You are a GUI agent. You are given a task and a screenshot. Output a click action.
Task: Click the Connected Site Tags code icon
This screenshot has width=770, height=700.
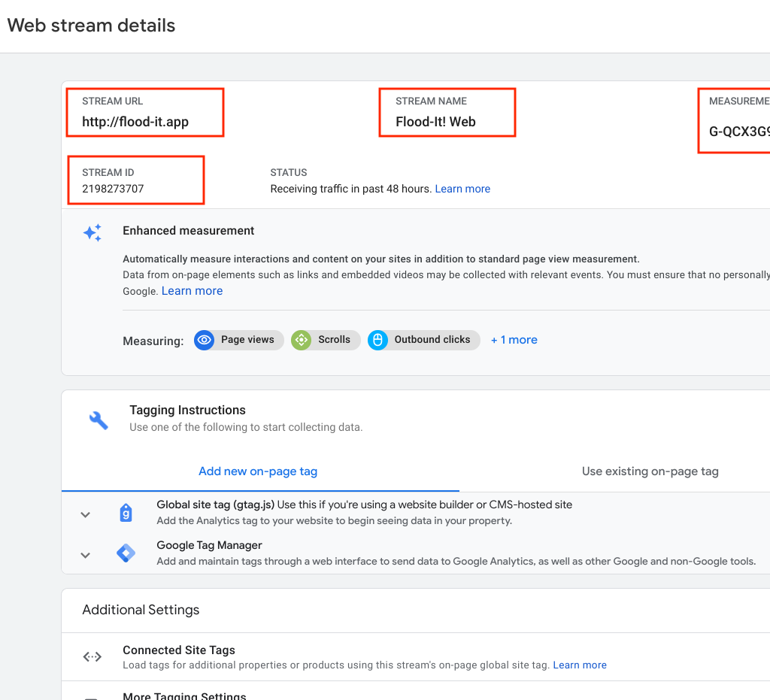pyautogui.click(x=92, y=657)
